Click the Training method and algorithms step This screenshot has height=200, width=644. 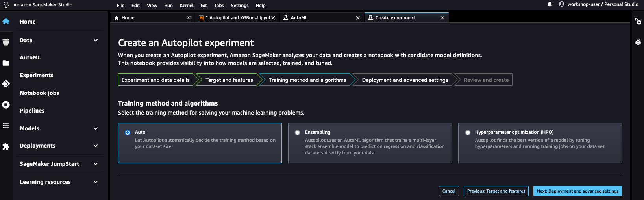click(307, 80)
